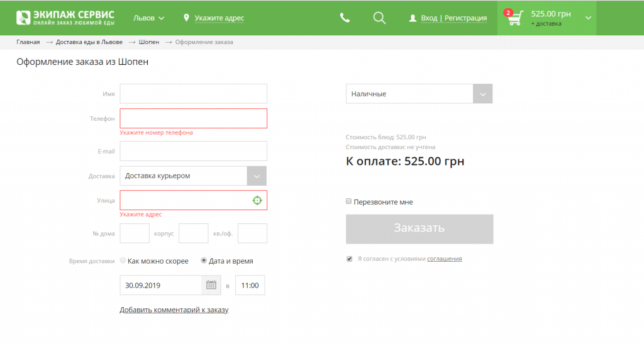This screenshot has height=343, width=644.
Task: Select the Как можно скорее radio option
Action: point(123,261)
